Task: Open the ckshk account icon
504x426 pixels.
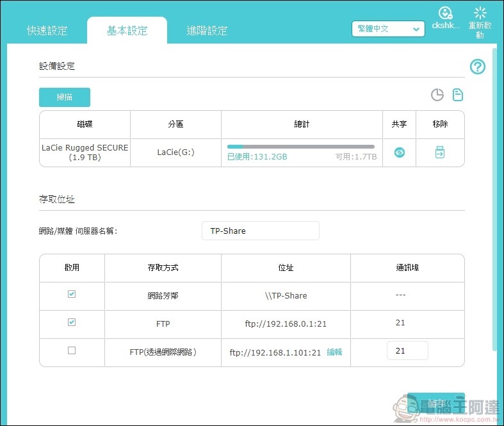Action: point(446,13)
